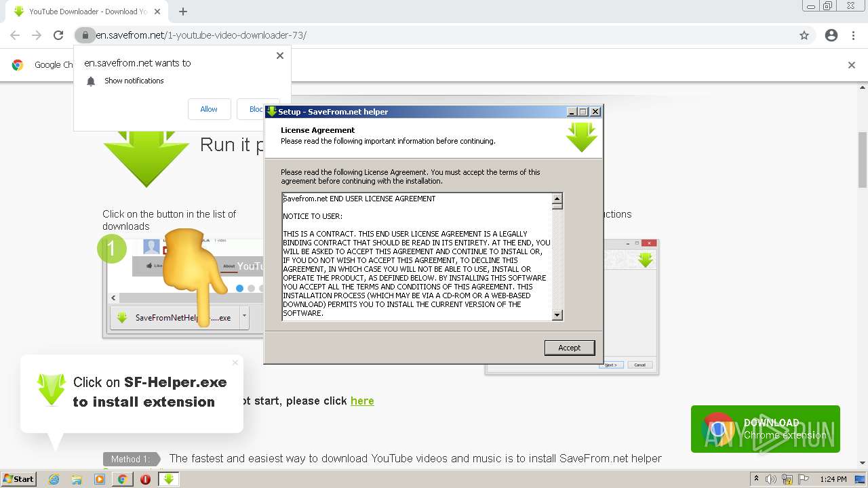Click the system clock showing 1:24 PM
The width and height of the screenshot is (868, 488).
[833, 479]
